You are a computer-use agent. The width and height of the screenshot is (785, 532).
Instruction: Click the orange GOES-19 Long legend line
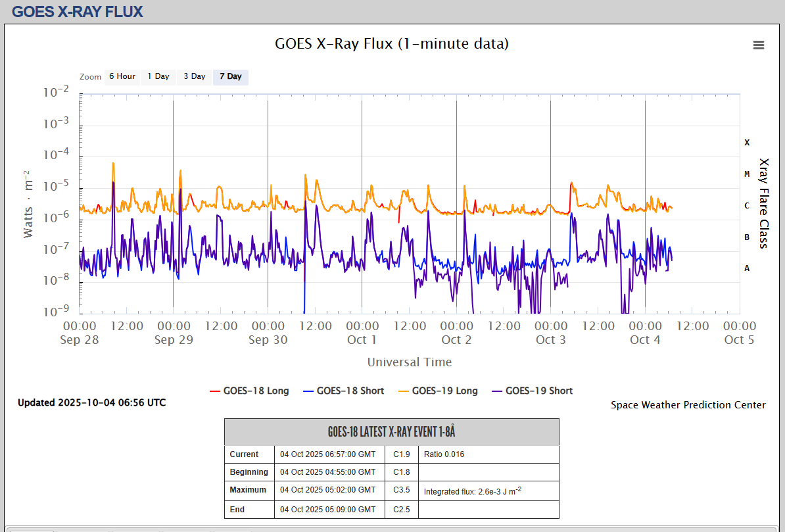(403, 391)
